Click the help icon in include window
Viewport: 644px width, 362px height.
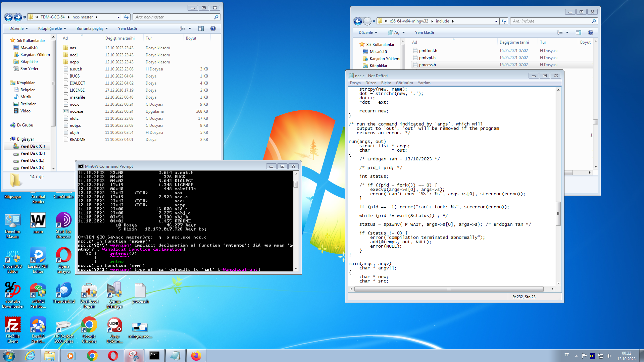click(x=590, y=33)
